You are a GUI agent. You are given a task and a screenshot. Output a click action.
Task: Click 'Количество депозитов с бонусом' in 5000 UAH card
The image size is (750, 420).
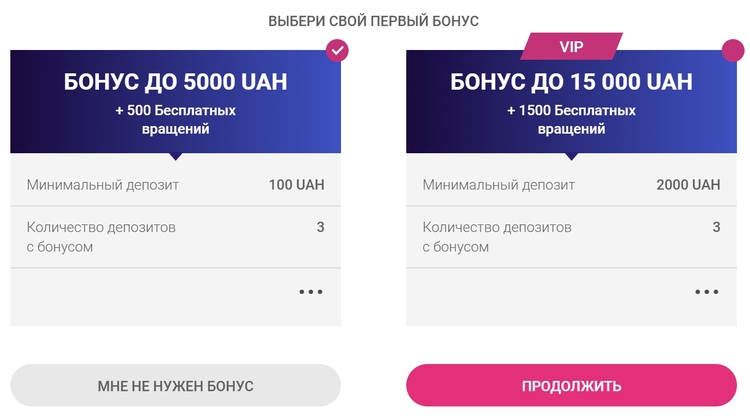(101, 237)
